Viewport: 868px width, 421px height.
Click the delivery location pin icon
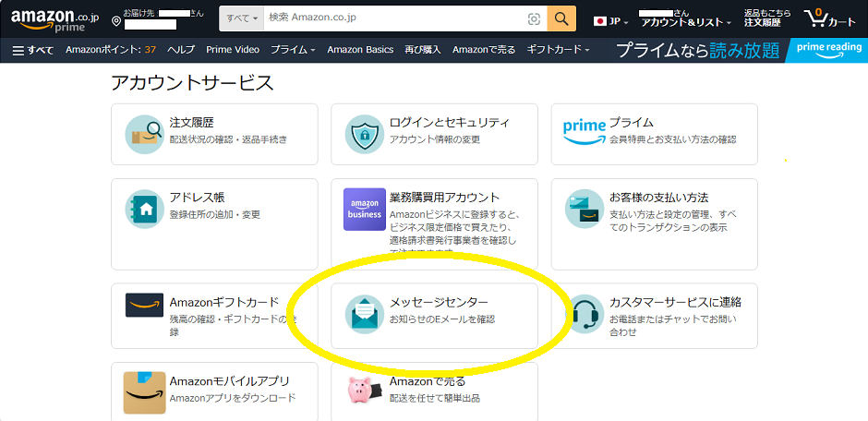click(116, 21)
